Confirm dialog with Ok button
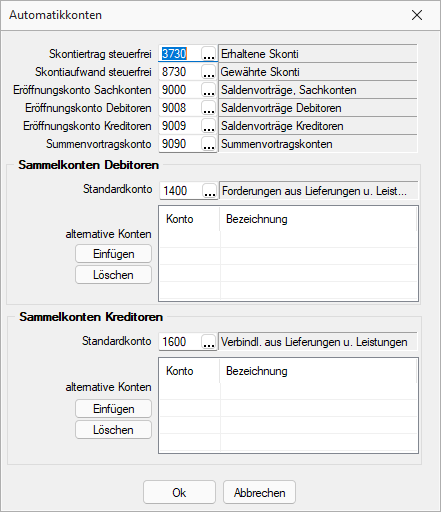441x512 pixels. point(179,492)
